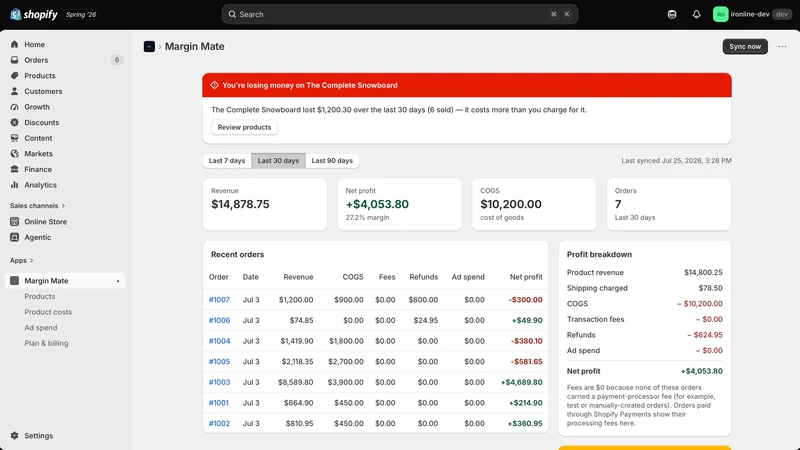Screen dimensions: 800x450
Task: Click the -$300.00 net profit value
Action: [x=526, y=299]
